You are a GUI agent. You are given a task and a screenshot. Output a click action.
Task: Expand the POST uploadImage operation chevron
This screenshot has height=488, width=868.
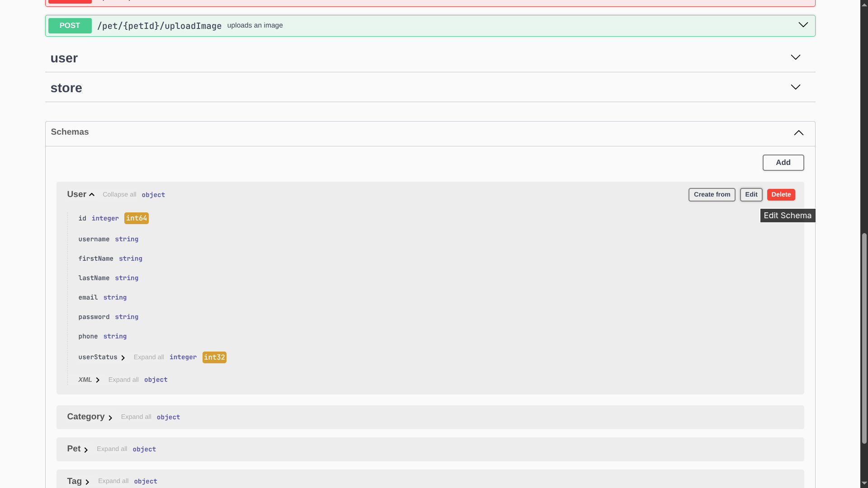pos(803,25)
